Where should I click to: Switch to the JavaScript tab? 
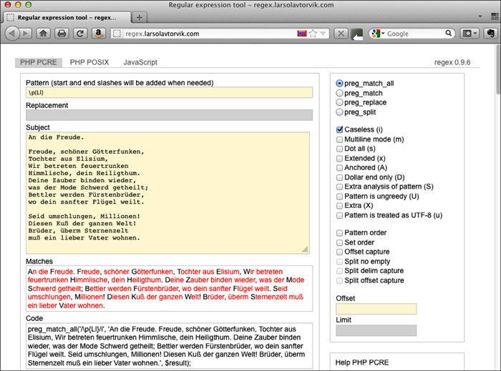[140, 62]
